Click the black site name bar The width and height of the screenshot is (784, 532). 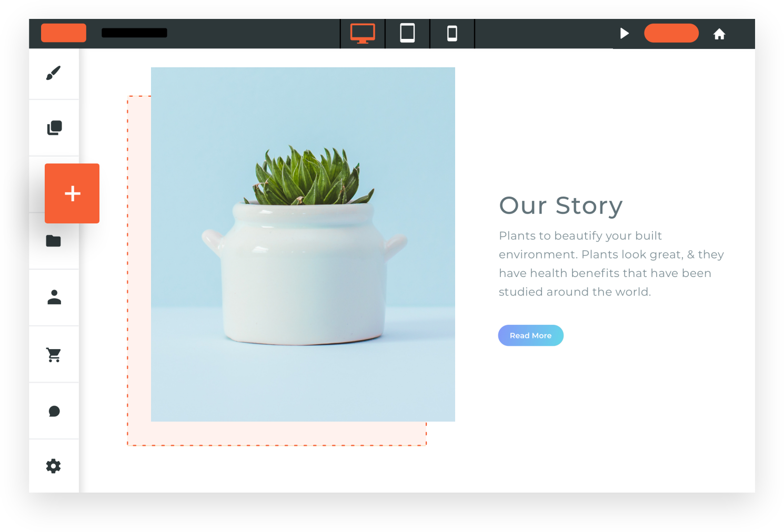point(134,33)
